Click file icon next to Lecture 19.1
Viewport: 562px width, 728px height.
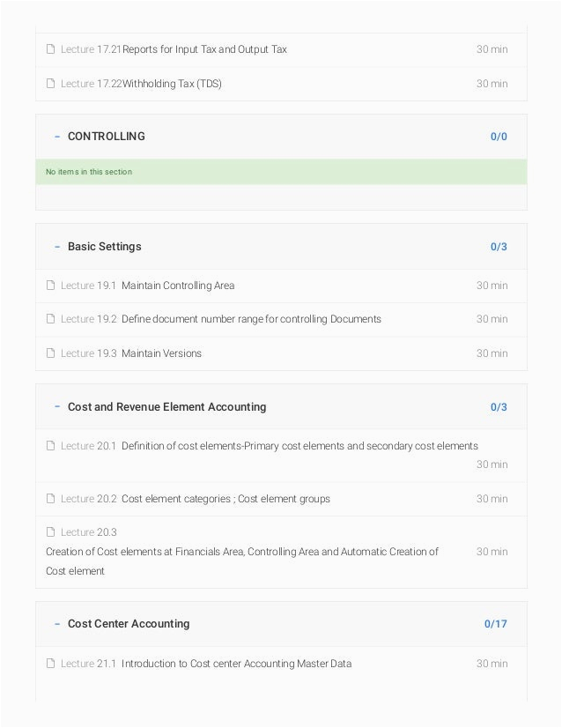point(50,286)
